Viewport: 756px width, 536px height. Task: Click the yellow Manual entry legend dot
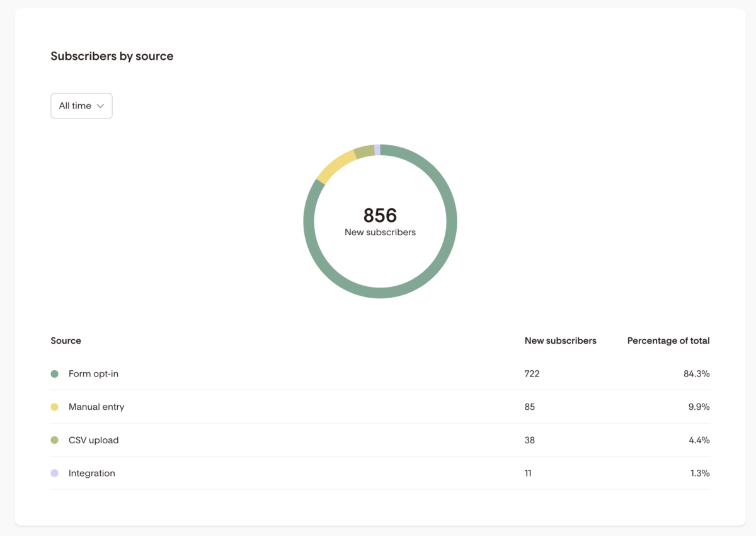pos(55,407)
